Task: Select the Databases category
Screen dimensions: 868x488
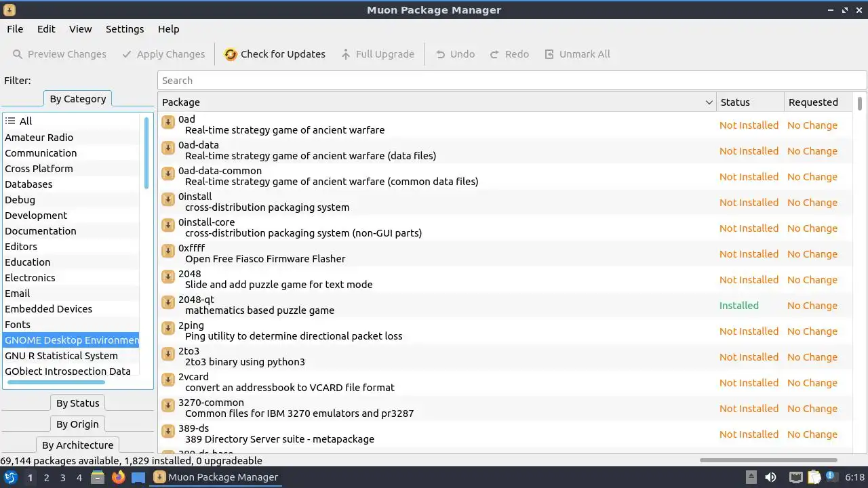Action: (71, 184)
